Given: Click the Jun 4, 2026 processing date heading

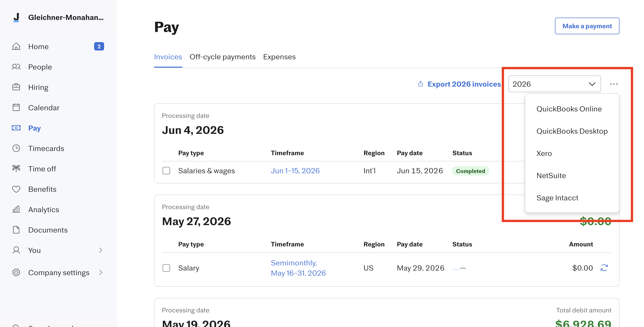Looking at the screenshot, I should 193,130.
